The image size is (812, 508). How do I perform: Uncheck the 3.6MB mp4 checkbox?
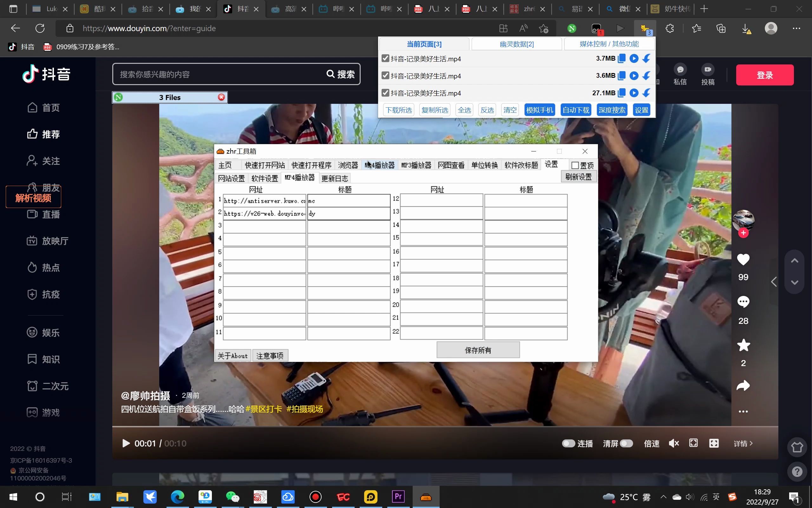tap(385, 76)
